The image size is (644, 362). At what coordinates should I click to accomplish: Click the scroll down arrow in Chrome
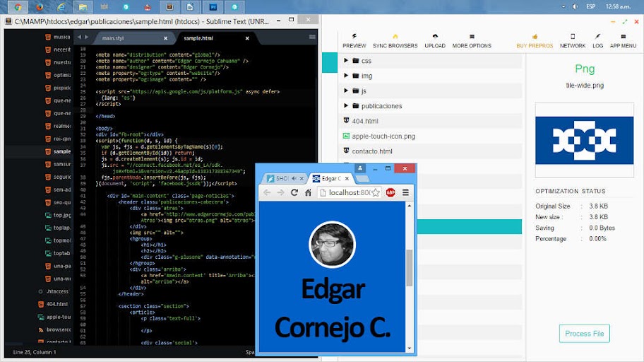point(409,349)
